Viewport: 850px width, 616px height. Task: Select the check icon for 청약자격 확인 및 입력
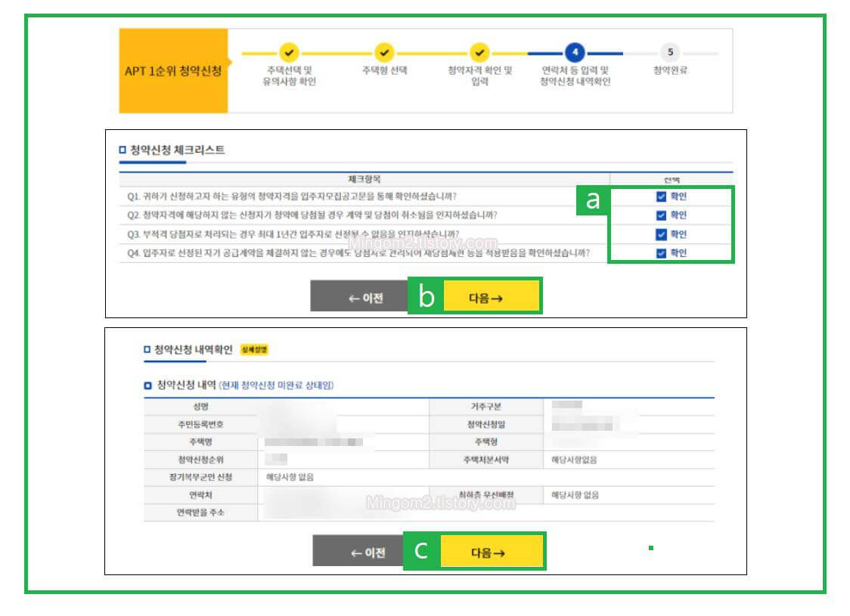pyautogui.click(x=479, y=53)
